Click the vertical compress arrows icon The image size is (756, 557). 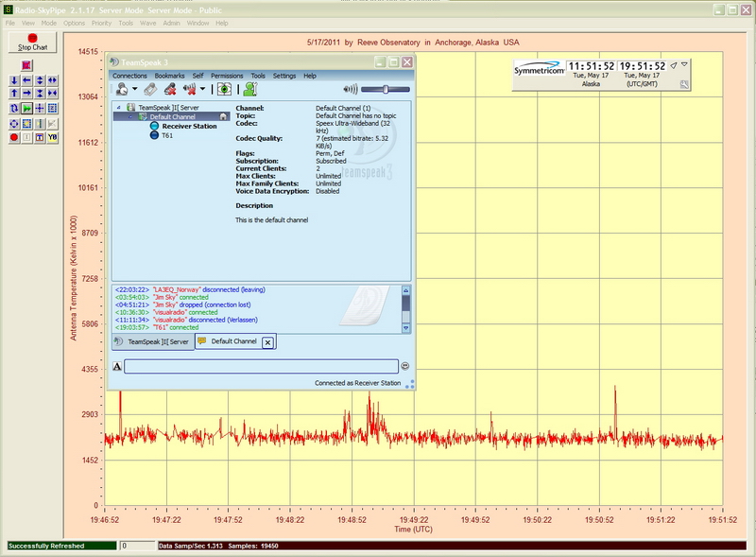40,94
